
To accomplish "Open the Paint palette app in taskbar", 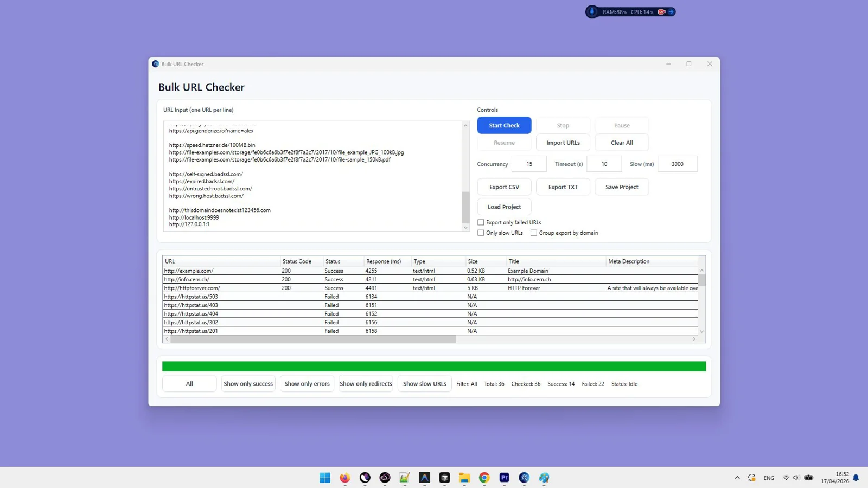I will 544,478.
